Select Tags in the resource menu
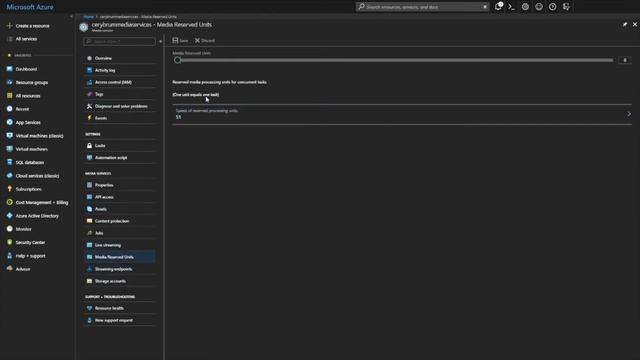 (x=119, y=94)
